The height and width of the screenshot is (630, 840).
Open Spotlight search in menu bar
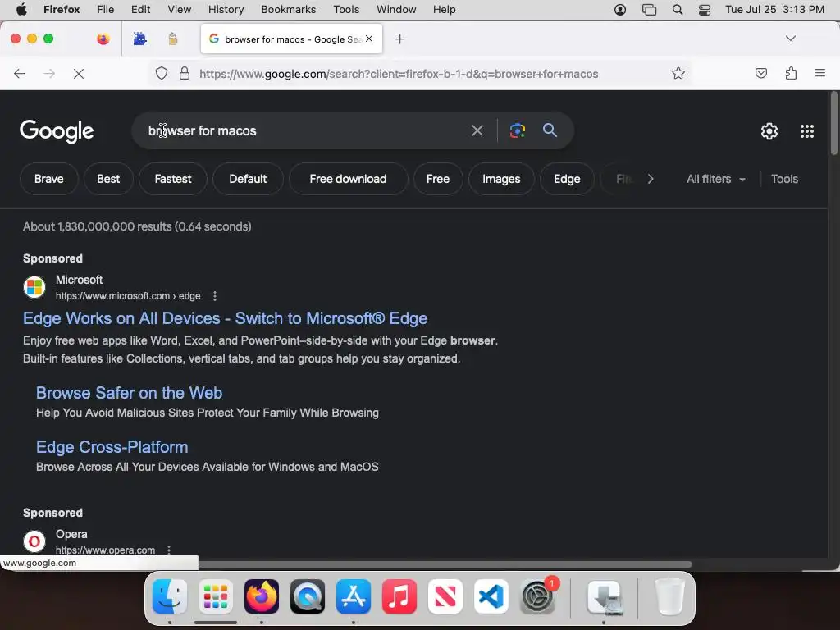[x=677, y=10]
